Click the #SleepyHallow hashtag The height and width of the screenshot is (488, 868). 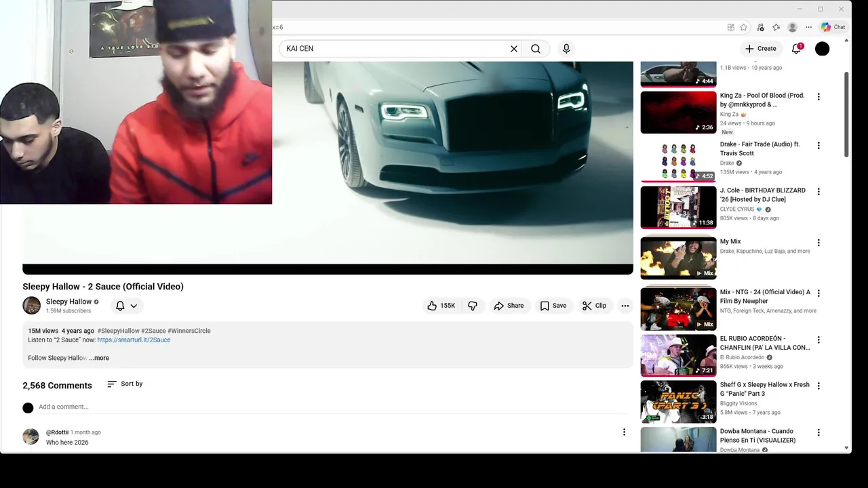point(118,331)
